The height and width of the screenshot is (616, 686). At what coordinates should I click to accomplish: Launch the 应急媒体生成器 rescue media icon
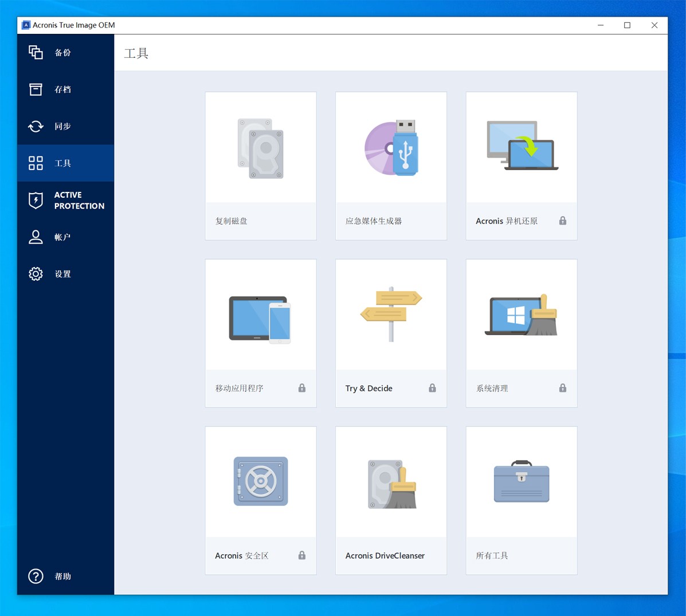pos(391,148)
